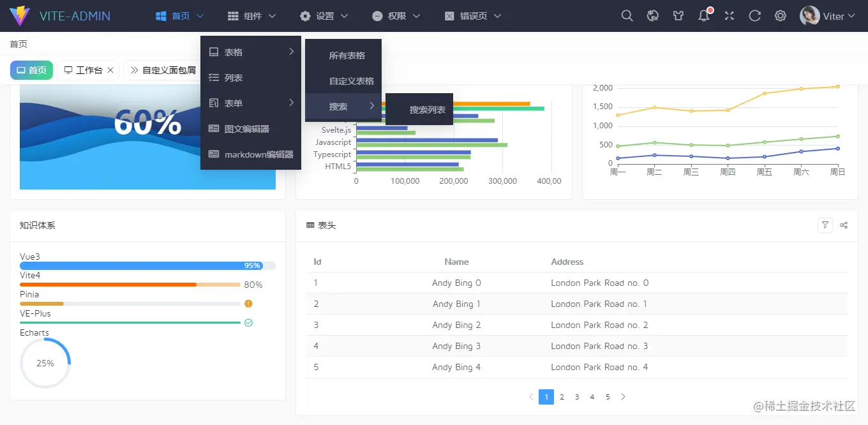Expand the 搜索 submenu arrow

(371, 106)
